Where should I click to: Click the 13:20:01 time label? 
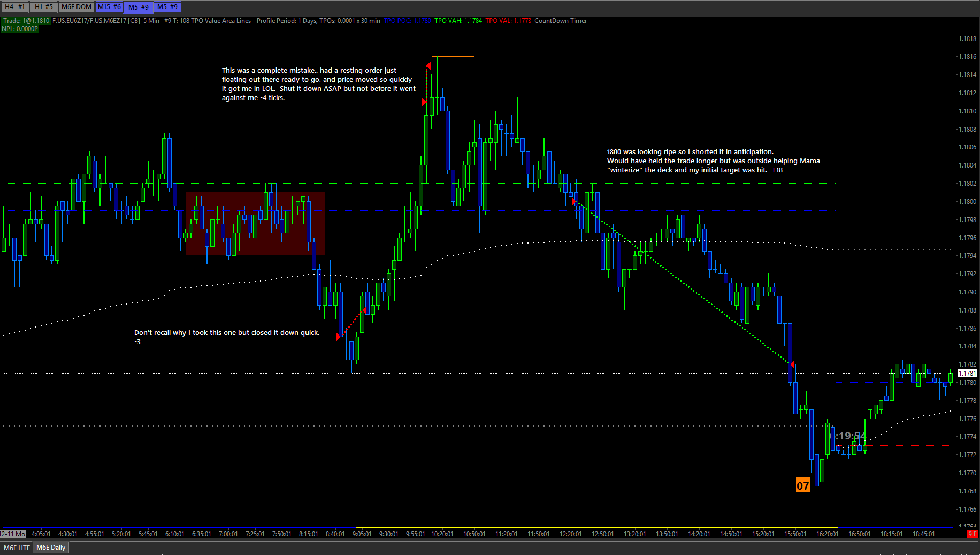click(634, 534)
